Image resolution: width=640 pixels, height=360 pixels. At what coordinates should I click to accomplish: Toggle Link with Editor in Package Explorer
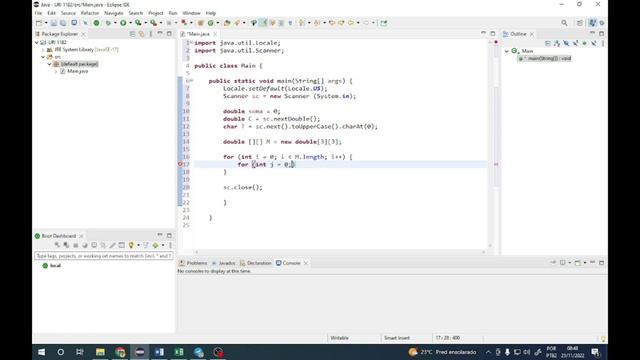tap(142, 34)
